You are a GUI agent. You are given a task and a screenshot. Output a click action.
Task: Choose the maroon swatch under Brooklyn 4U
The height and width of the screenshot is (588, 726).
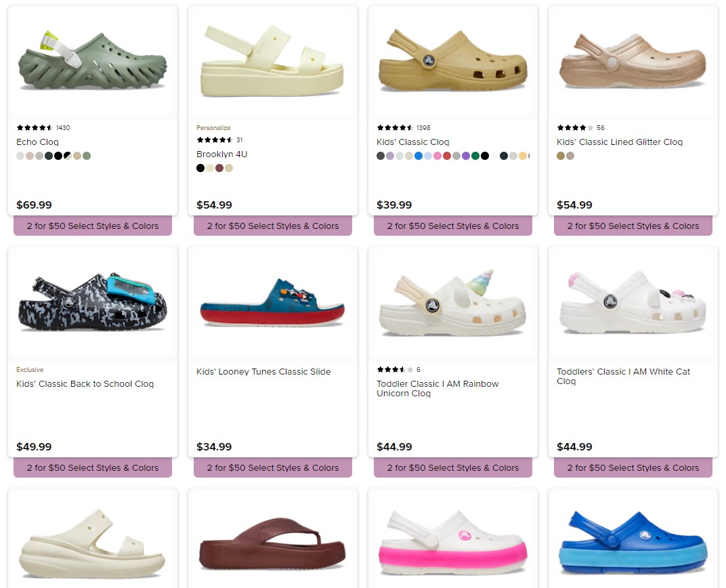click(219, 168)
